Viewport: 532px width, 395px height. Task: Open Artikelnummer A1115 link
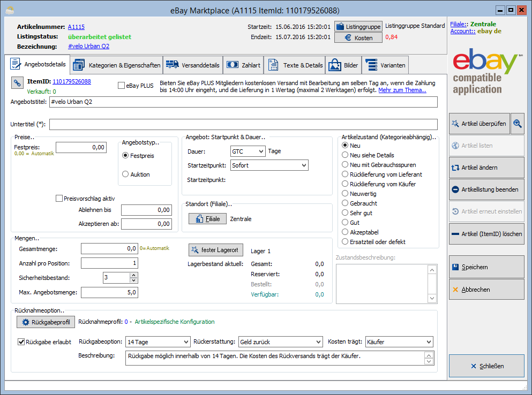tap(76, 27)
